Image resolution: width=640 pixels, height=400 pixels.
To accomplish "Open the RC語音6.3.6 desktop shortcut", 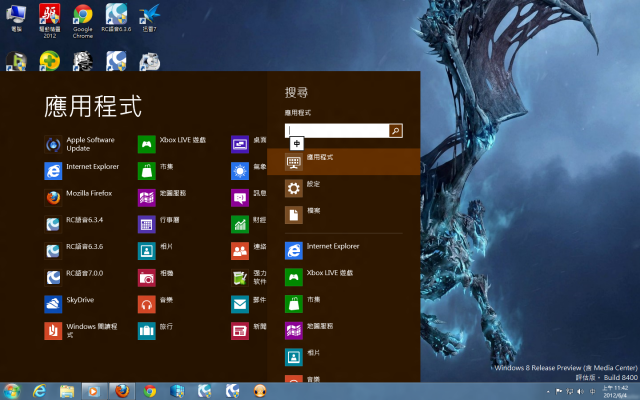I will pyautogui.click(x=116, y=18).
